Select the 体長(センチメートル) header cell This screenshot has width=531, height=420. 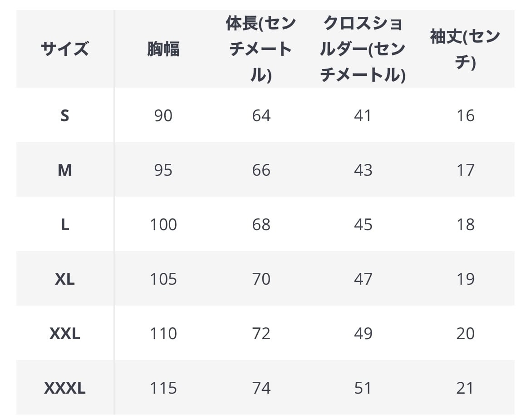coord(261,49)
